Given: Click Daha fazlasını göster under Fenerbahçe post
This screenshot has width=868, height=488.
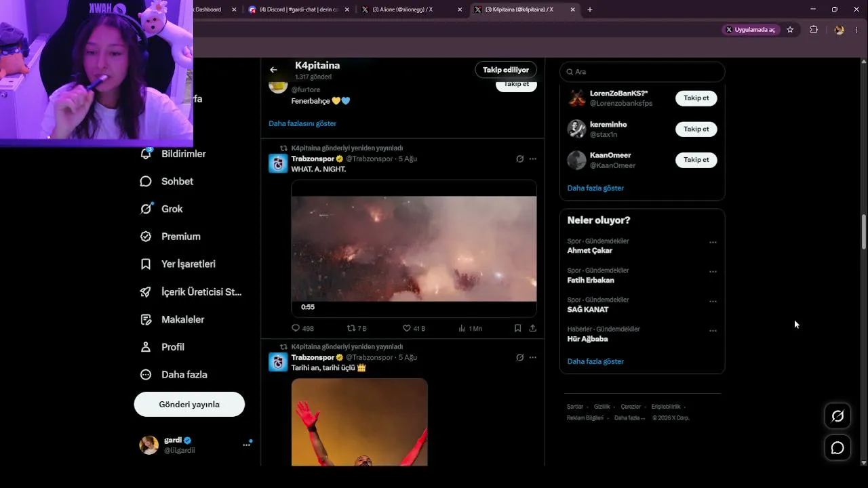Looking at the screenshot, I should 302,123.
